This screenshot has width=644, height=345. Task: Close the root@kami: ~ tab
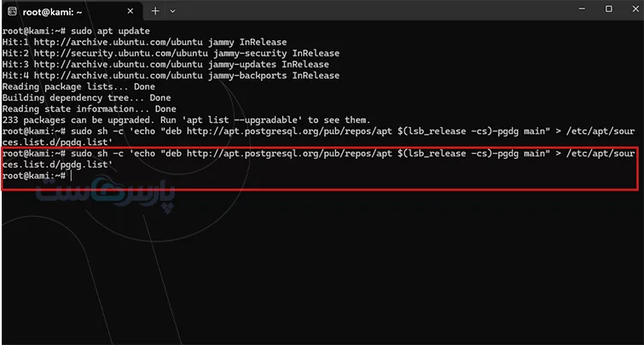tap(131, 11)
